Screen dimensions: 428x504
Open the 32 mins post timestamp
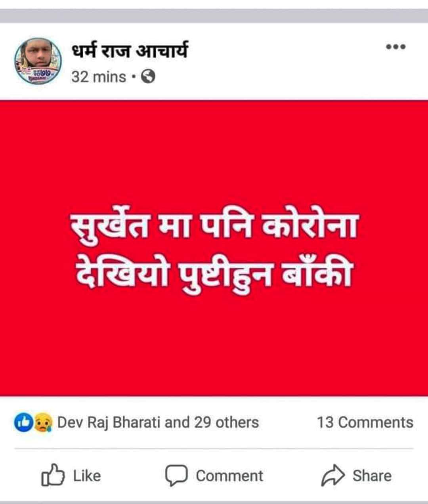(99, 76)
